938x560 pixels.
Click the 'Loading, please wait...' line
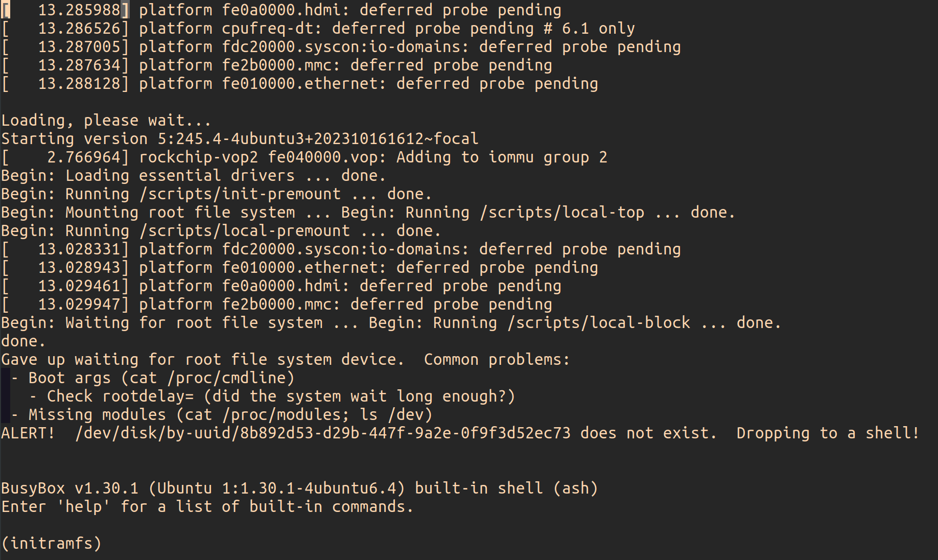pos(106,121)
